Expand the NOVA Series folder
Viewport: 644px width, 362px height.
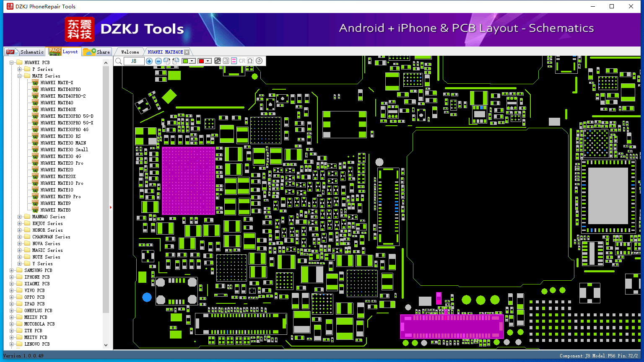(19, 243)
